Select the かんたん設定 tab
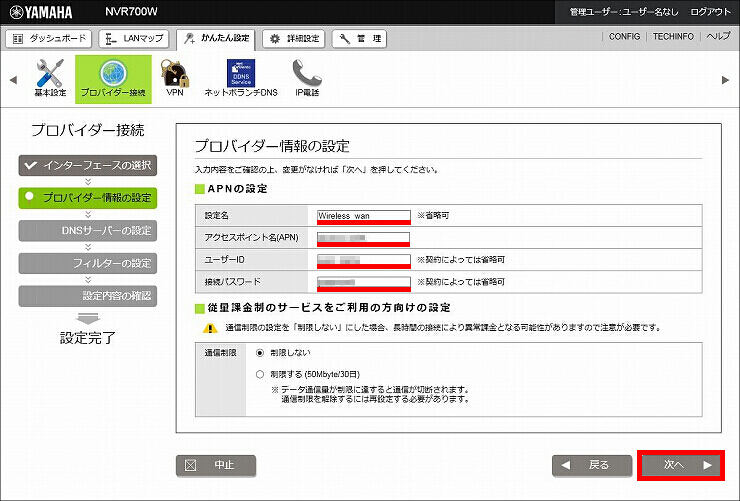740x501 pixels. [x=216, y=39]
